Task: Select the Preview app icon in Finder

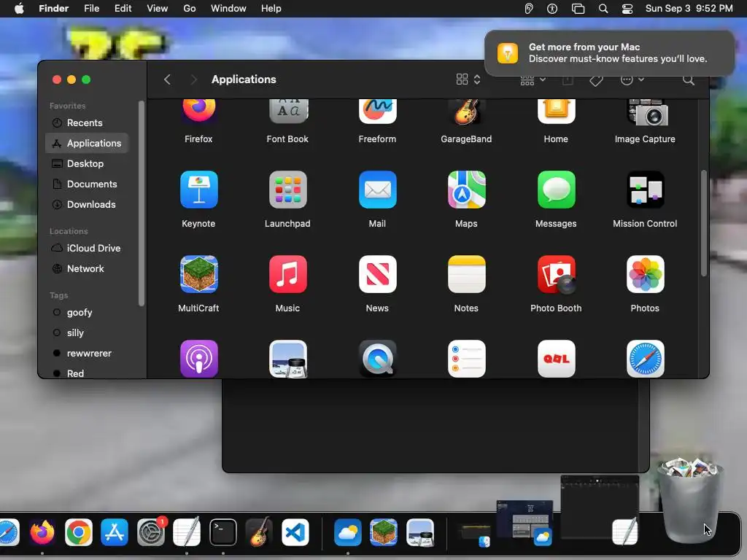Action: pyautogui.click(x=287, y=359)
